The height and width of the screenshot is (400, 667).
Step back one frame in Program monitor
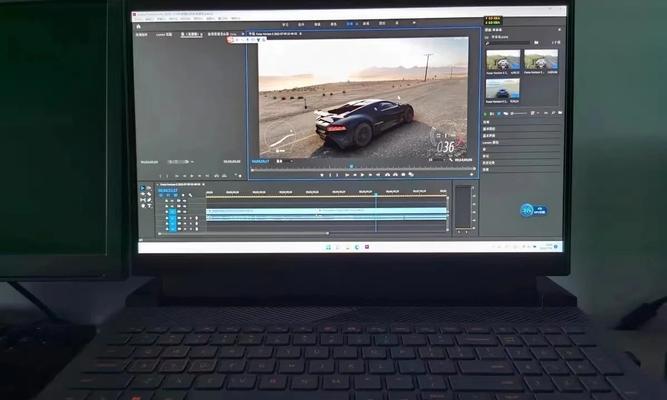354,175
